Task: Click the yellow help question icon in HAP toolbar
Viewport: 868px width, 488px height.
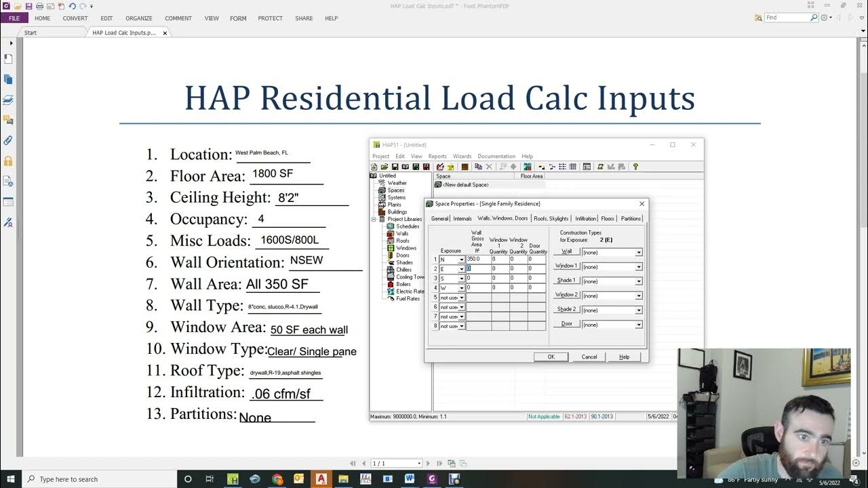Action: [x=635, y=167]
